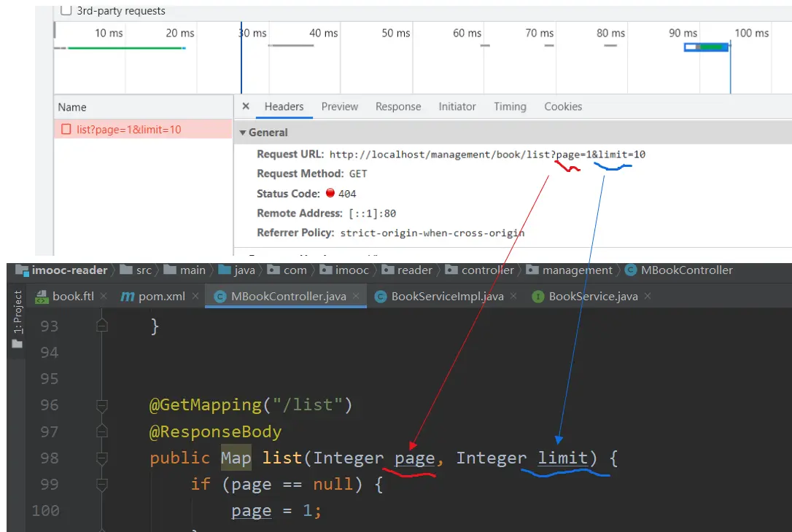Collapse the if block fold at line 99
The image size is (792, 532).
101,485
